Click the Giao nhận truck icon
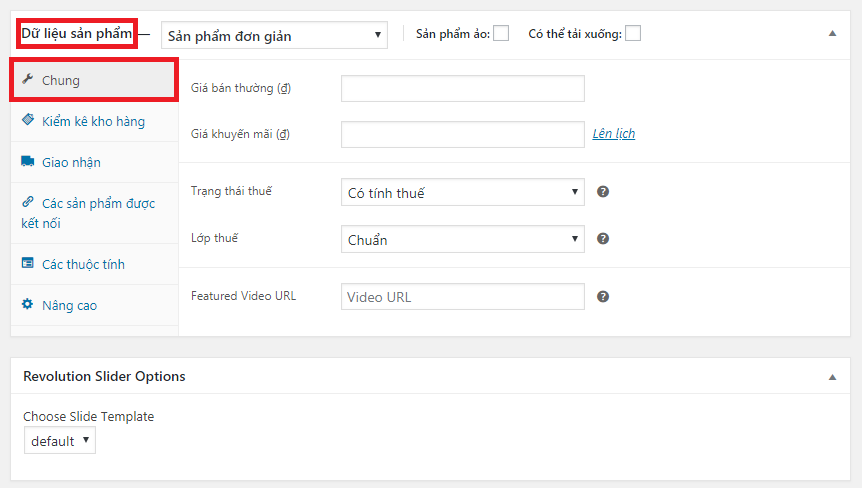The height and width of the screenshot is (488, 862). coord(28,162)
